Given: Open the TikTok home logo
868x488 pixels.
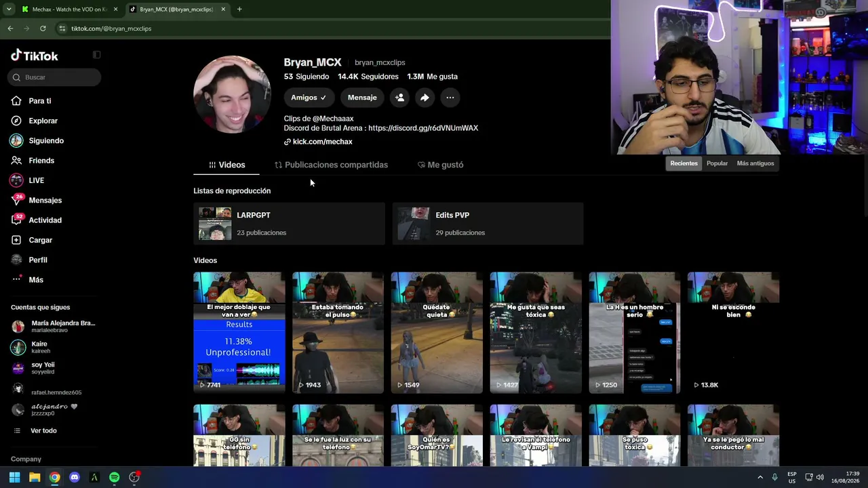Looking at the screenshot, I should (x=35, y=56).
